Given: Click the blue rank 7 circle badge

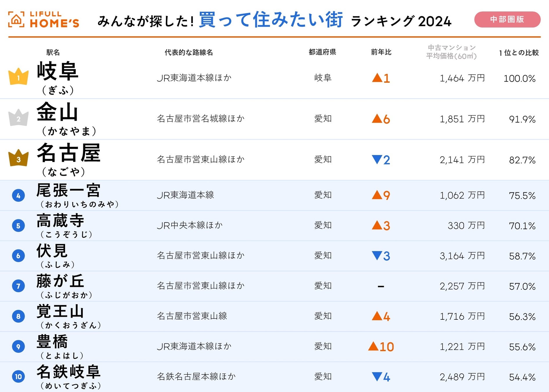Looking at the screenshot, I should click(x=18, y=286).
